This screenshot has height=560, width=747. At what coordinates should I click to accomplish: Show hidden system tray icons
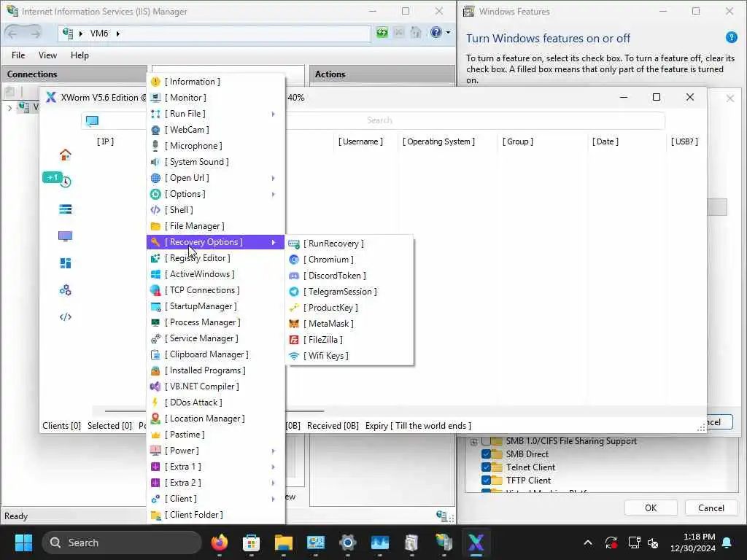(x=588, y=542)
